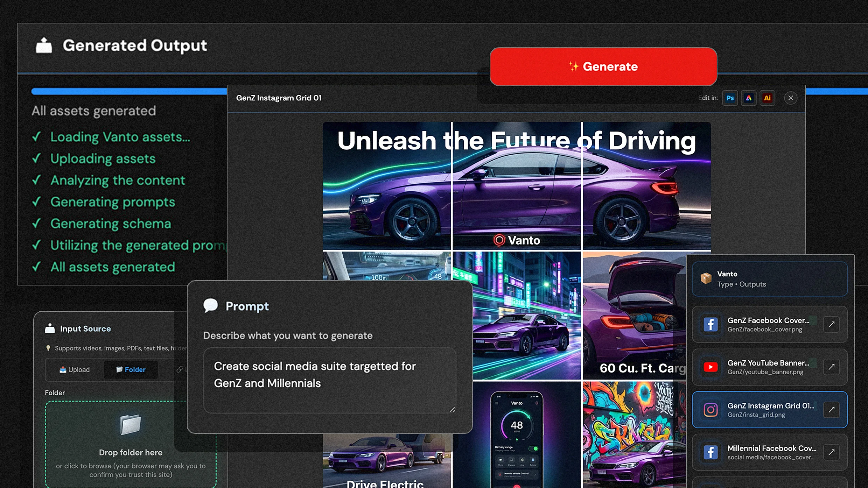Click the Instagram icon on GenZ Instagram Grid 01

pos(710,410)
